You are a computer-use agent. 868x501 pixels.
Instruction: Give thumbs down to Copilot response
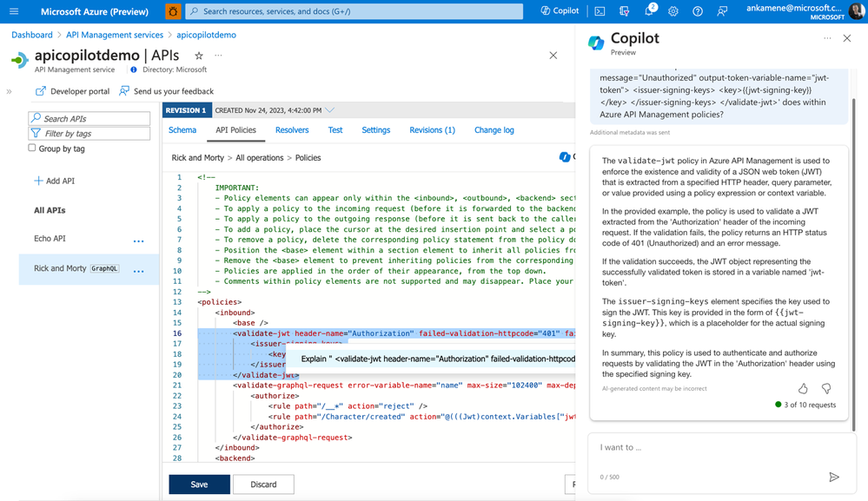point(826,389)
